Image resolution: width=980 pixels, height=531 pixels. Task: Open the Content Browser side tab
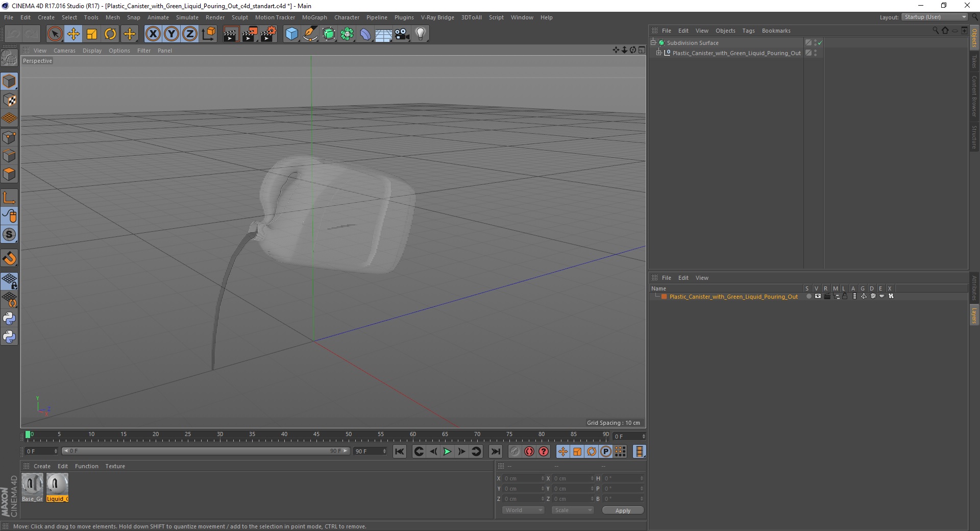tap(974, 96)
